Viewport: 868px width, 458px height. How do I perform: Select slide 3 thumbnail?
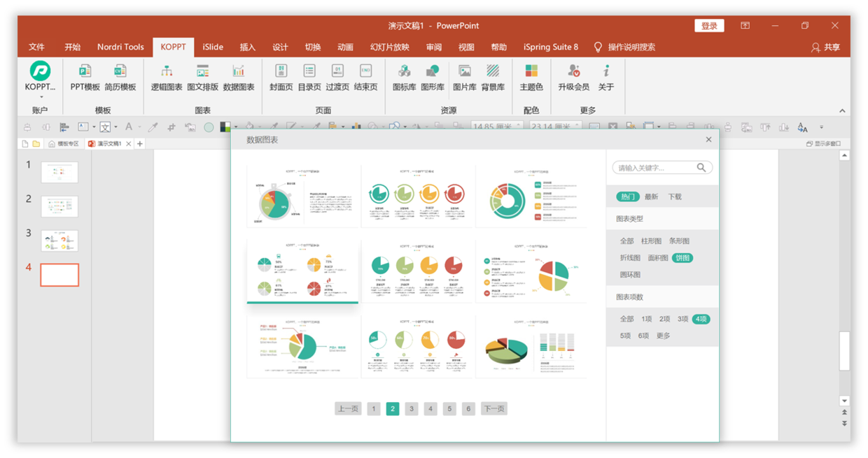point(59,241)
